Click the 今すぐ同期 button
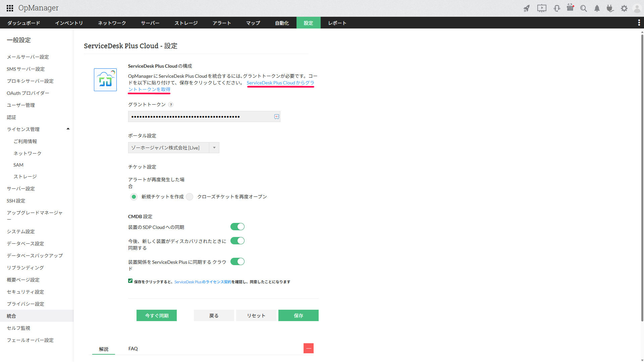Image resolution: width=644 pixels, height=362 pixels. point(157,315)
